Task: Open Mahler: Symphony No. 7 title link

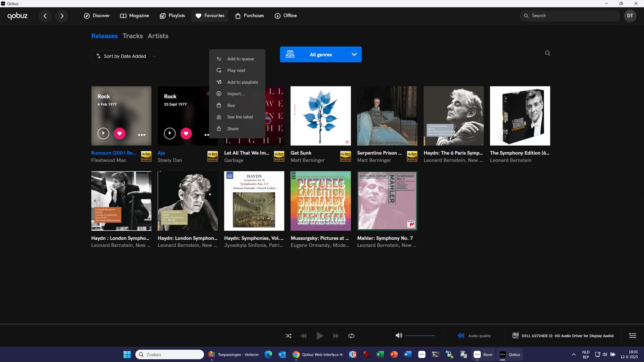Action: [x=385, y=238]
